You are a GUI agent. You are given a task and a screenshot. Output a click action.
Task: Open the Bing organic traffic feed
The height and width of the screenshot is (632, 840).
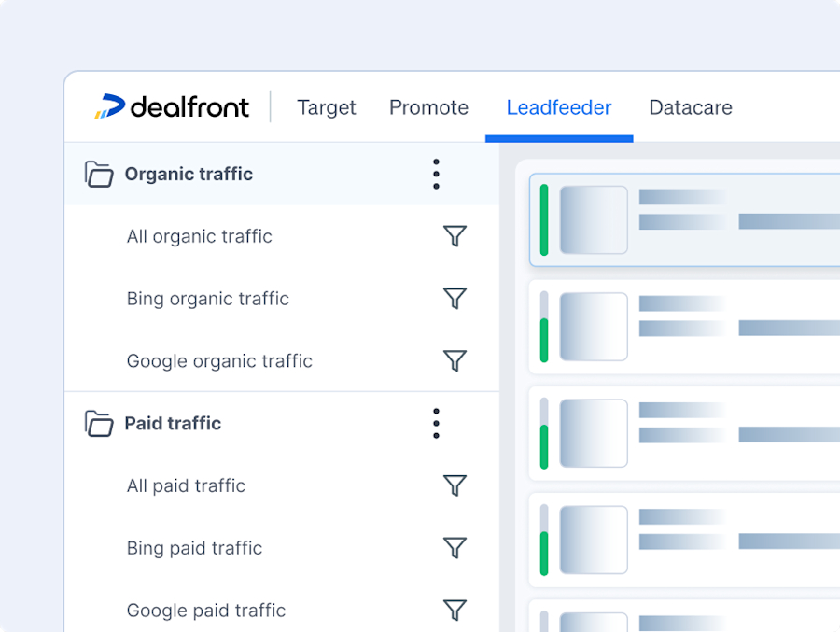pyautogui.click(x=207, y=299)
